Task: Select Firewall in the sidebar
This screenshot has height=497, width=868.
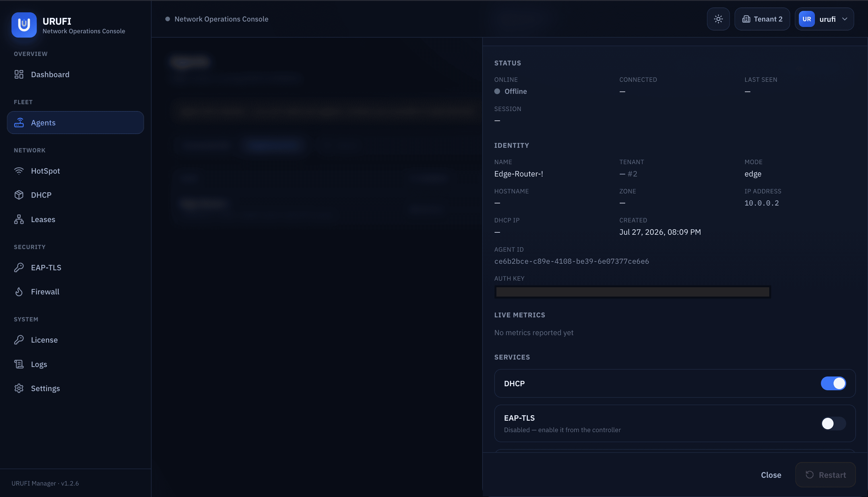Action: tap(75, 292)
